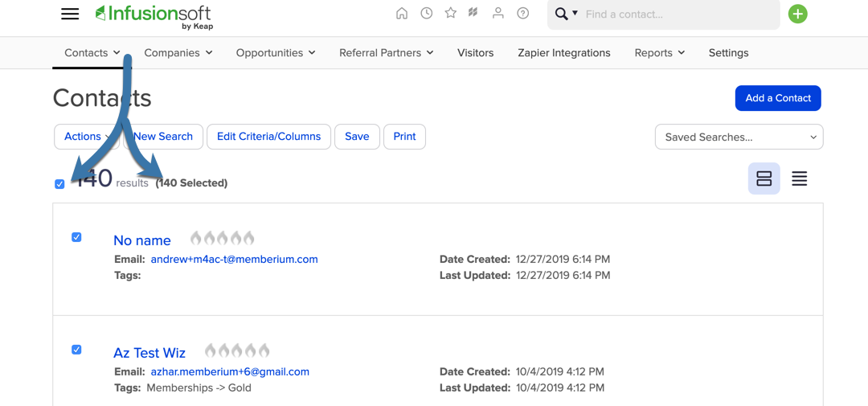Open the Az Test Wiz contact link
Image resolution: width=868 pixels, height=406 pixels.
point(149,353)
